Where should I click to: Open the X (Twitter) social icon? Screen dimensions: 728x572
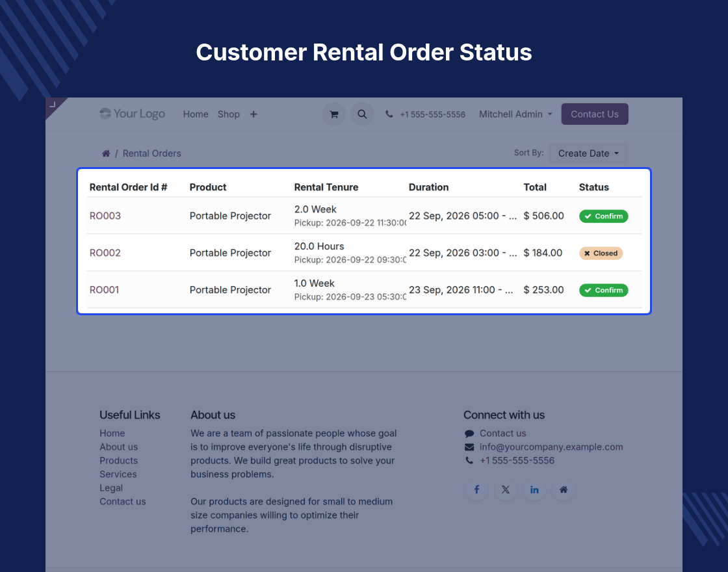pos(506,489)
